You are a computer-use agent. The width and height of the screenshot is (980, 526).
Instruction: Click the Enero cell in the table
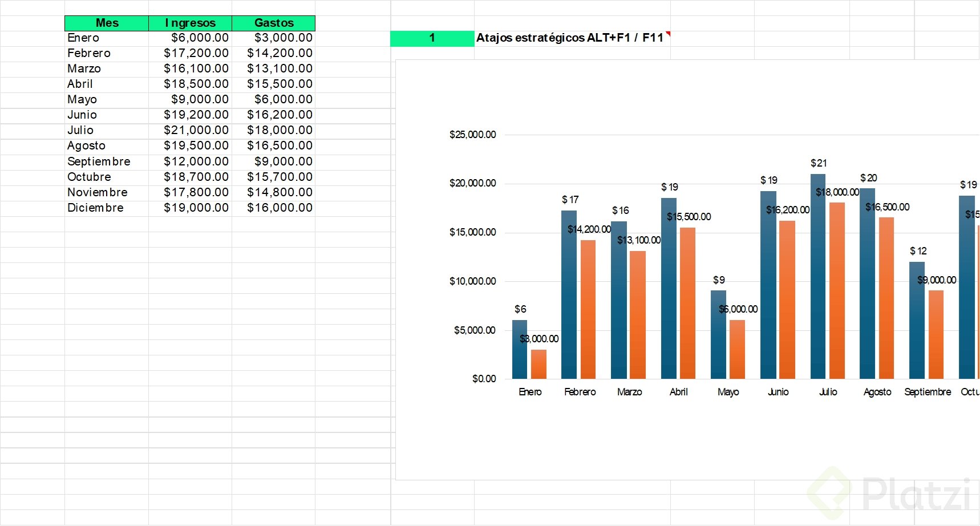pyautogui.click(x=107, y=38)
